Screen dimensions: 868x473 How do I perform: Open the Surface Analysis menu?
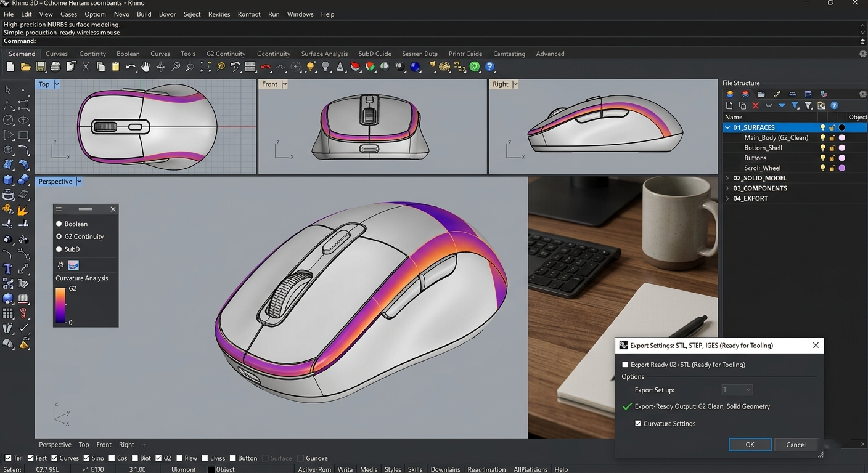(325, 54)
